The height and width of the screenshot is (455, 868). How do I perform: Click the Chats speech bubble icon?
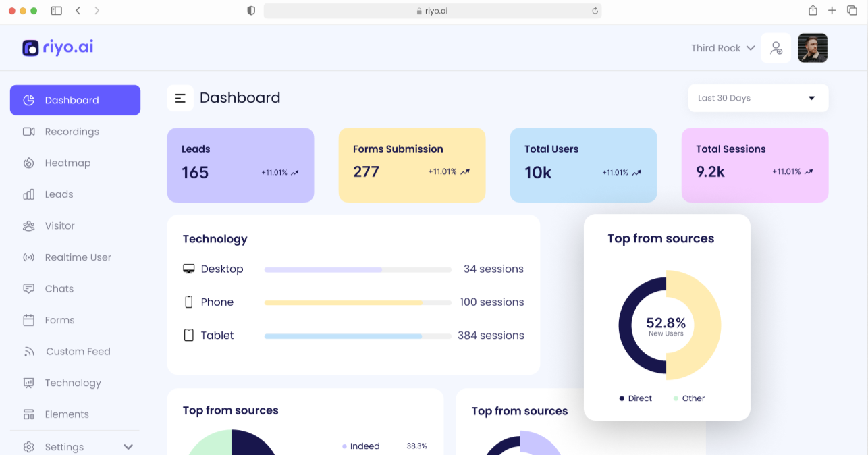click(28, 289)
